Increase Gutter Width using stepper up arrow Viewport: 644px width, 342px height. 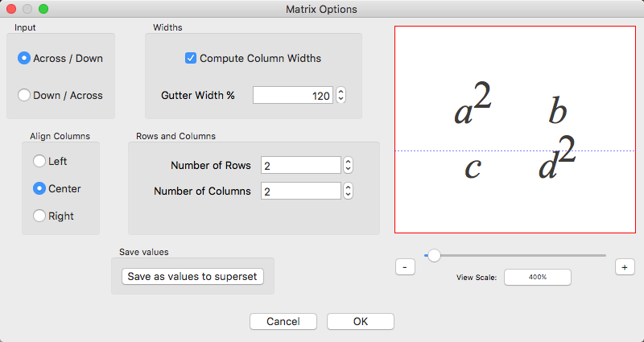[341, 92]
